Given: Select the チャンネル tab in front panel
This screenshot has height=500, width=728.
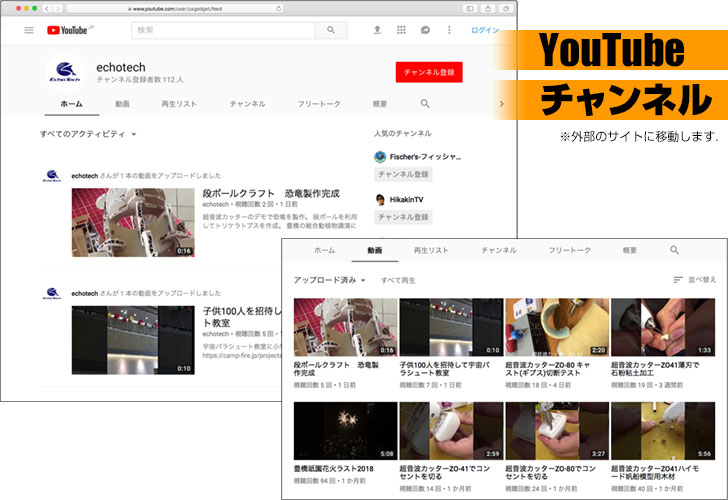Looking at the screenshot, I should pyautogui.click(x=499, y=250).
